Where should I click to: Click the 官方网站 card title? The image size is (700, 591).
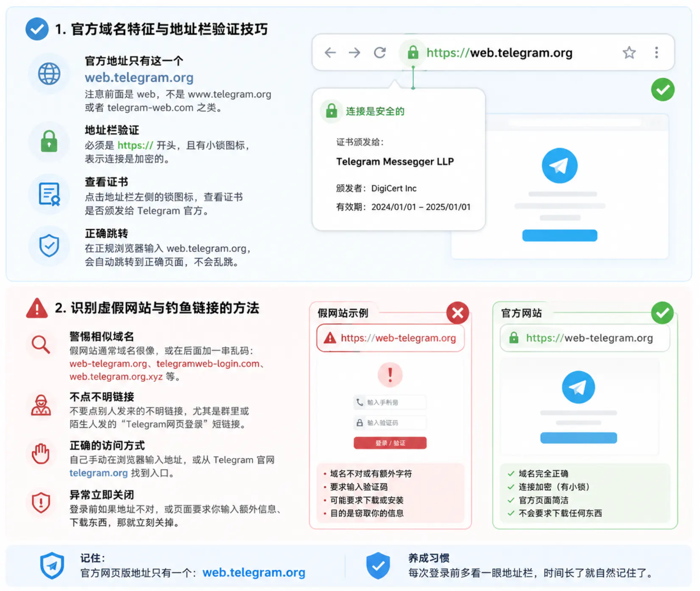pyautogui.click(x=521, y=313)
